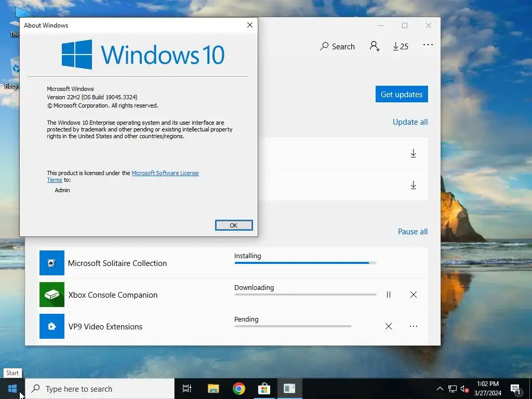
Task: Click Xbox Console Companion app icon
Action: coord(52,295)
